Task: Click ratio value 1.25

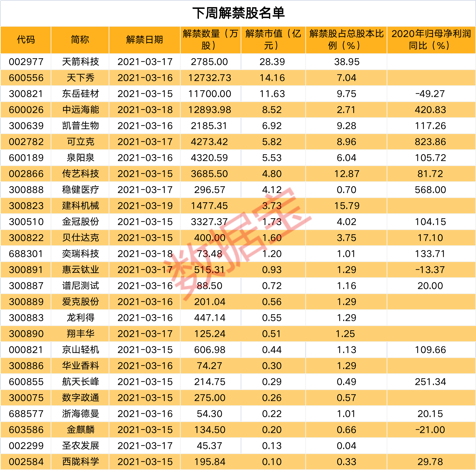Action: click(x=345, y=334)
